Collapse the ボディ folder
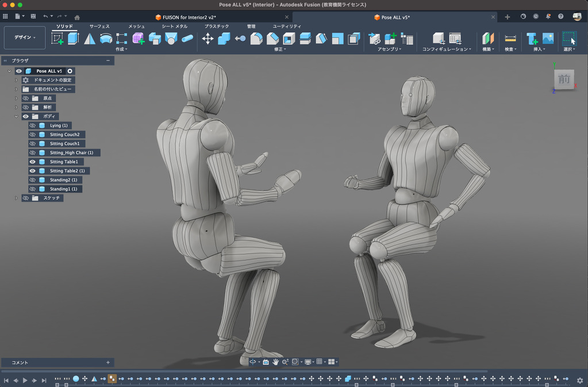Viewport: 588px width, 387px height. click(x=16, y=116)
